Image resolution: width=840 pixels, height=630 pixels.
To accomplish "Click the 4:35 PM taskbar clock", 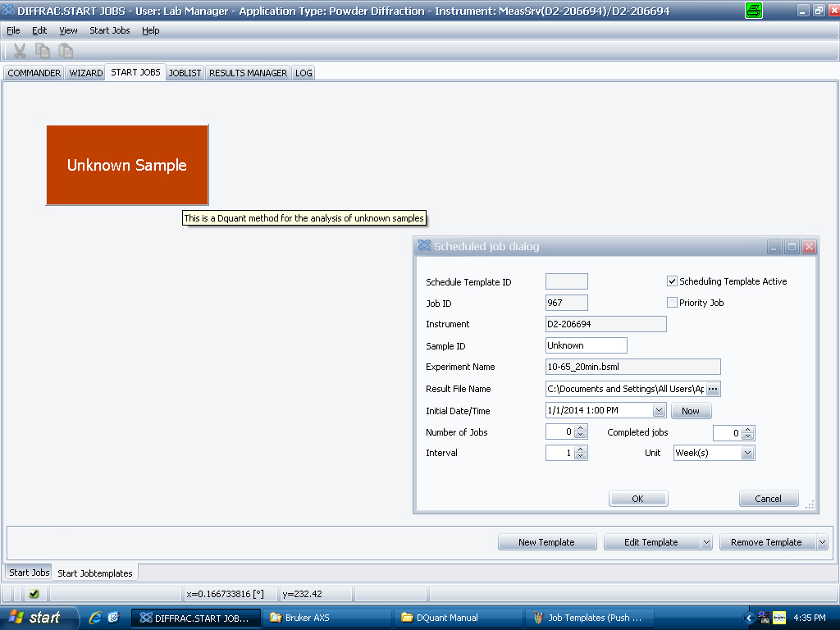I will (x=810, y=618).
